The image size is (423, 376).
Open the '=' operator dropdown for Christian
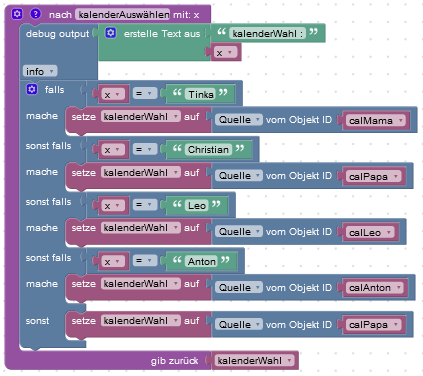pyautogui.click(x=145, y=149)
